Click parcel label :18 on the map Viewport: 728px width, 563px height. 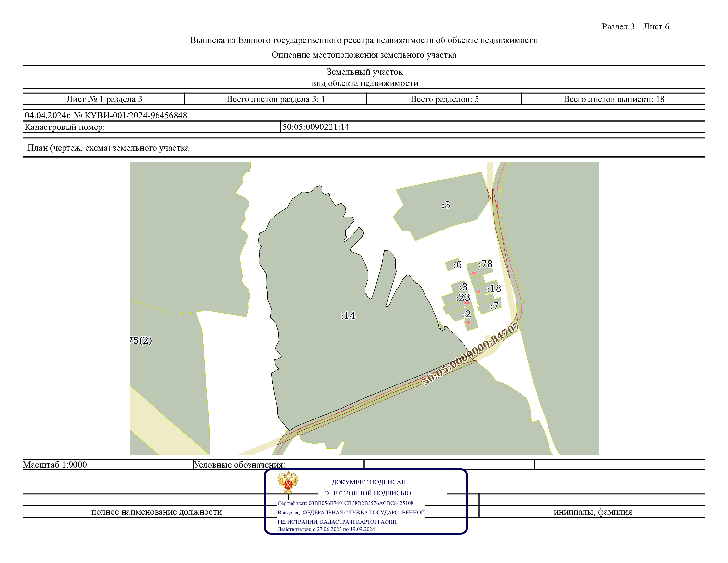click(x=494, y=288)
